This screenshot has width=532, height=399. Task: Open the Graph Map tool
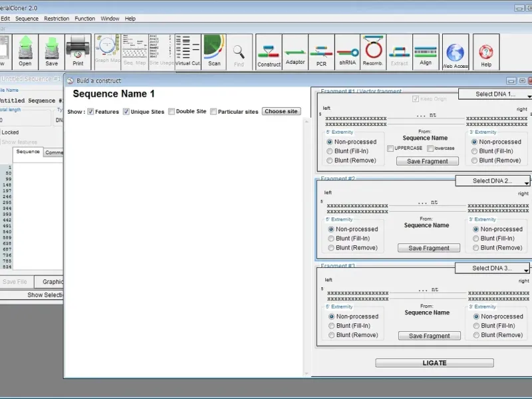[107, 52]
